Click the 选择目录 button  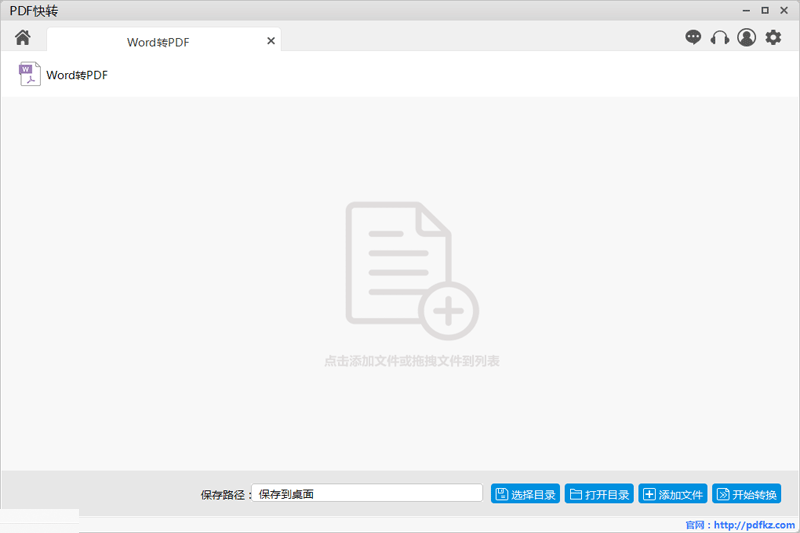(525, 494)
